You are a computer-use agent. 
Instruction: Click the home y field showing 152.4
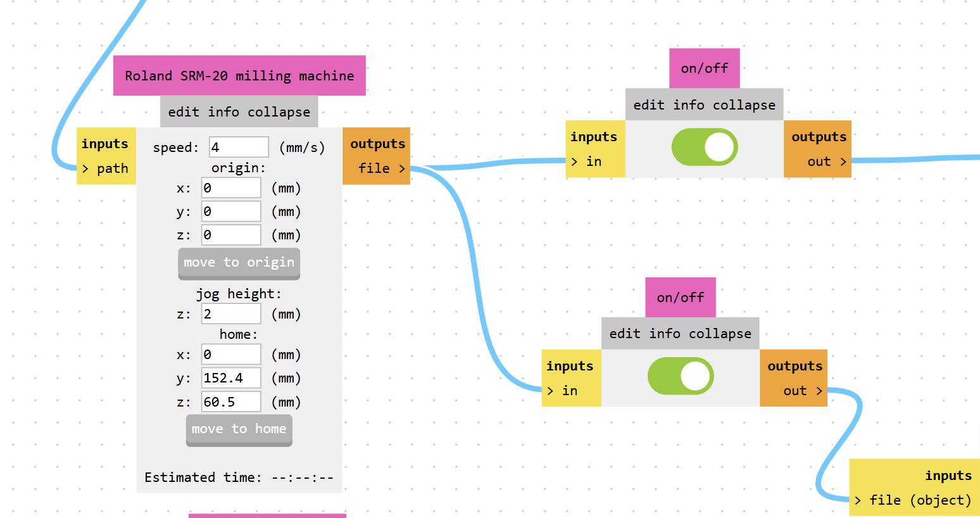pos(230,378)
